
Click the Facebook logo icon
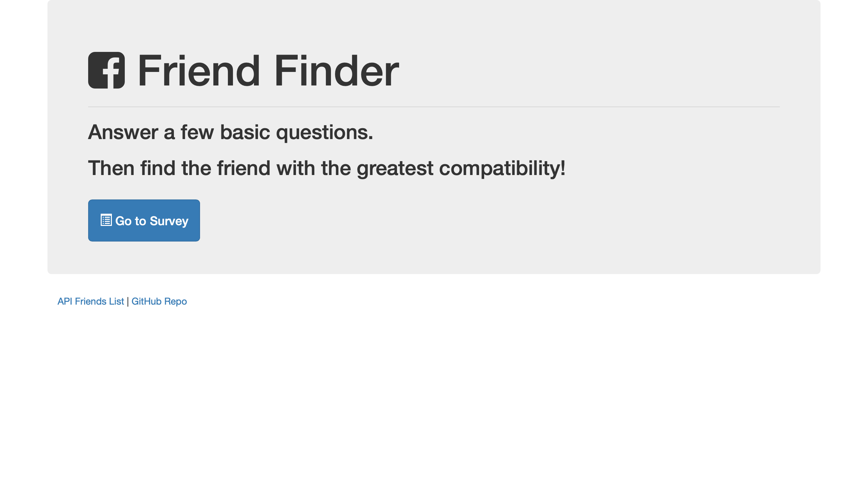click(106, 71)
